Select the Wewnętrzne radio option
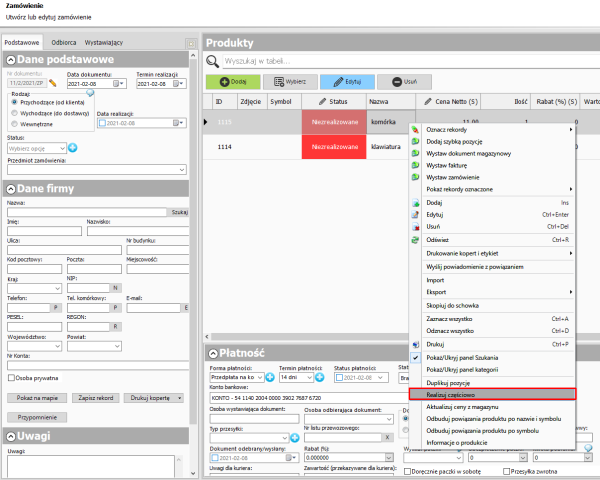This screenshot has height=480, width=600. [15, 124]
